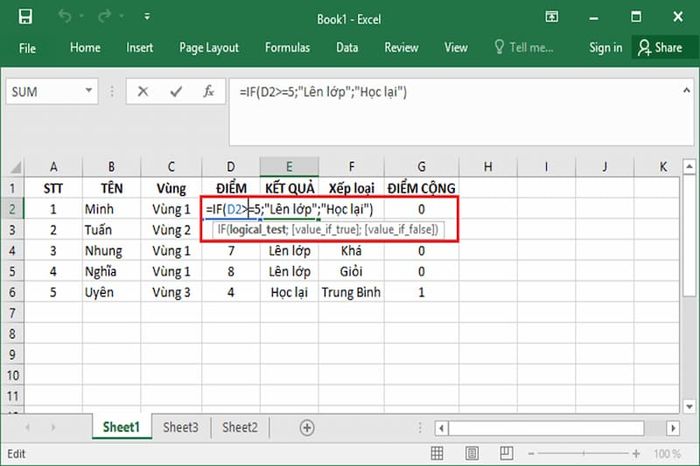The image size is (700, 466).
Task: Click the 'Vùng 3' cell
Action: click(171, 292)
